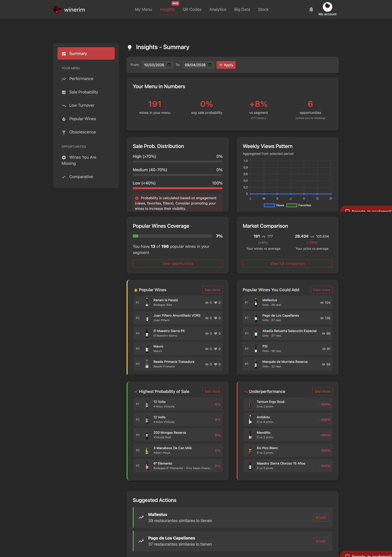
Task: Click the Wines You Are Missing plus icon
Action: tap(64, 158)
